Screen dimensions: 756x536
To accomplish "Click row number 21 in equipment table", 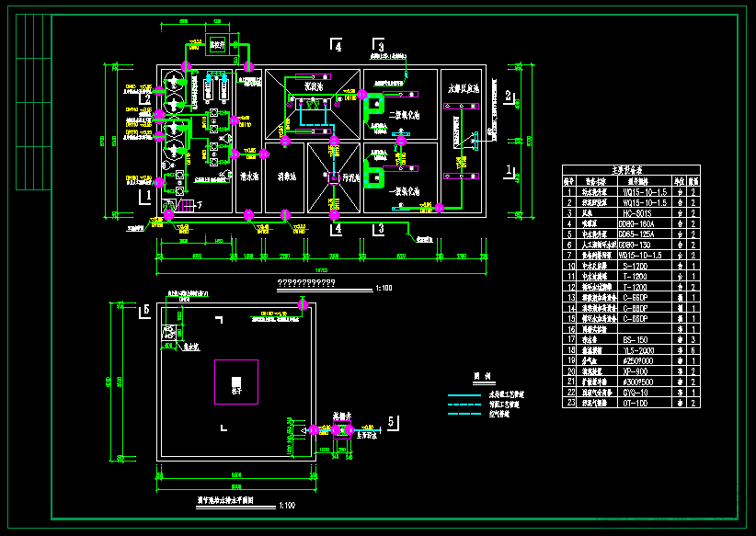I will pyautogui.click(x=571, y=382).
